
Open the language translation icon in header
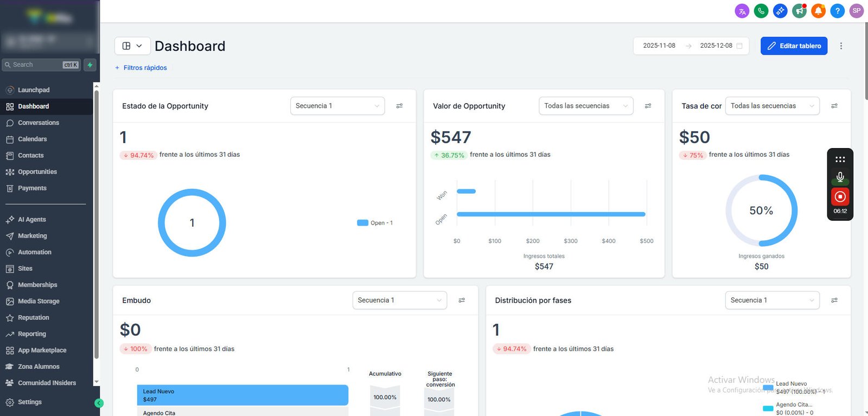click(742, 11)
